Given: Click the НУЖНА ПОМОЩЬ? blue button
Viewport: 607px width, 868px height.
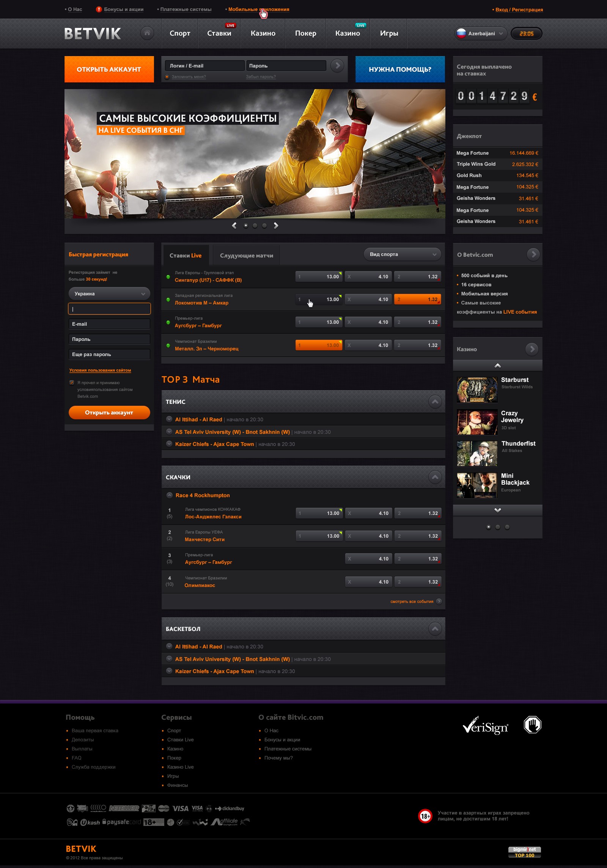Looking at the screenshot, I should click(x=400, y=69).
